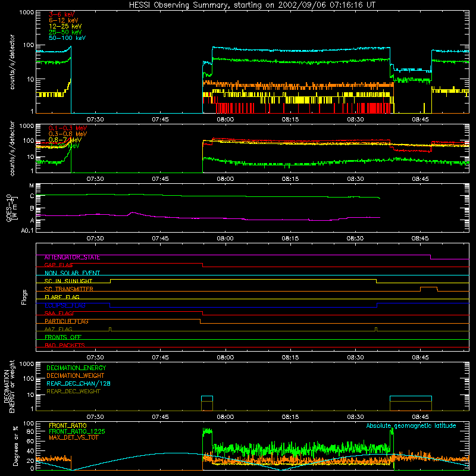
Task: Click the Absolute geomagnetic latitude label
Action: click(411, 425)
